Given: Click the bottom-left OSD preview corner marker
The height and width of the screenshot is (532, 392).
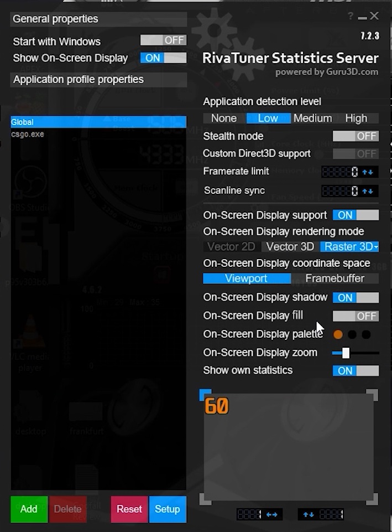Looking at the screenshot, I should tap(205, 499).
